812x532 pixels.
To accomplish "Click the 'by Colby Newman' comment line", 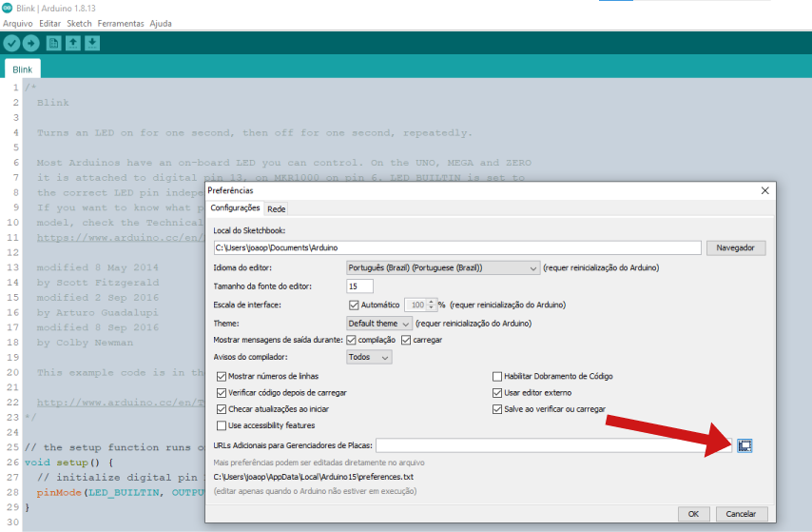I will point(85,343).
